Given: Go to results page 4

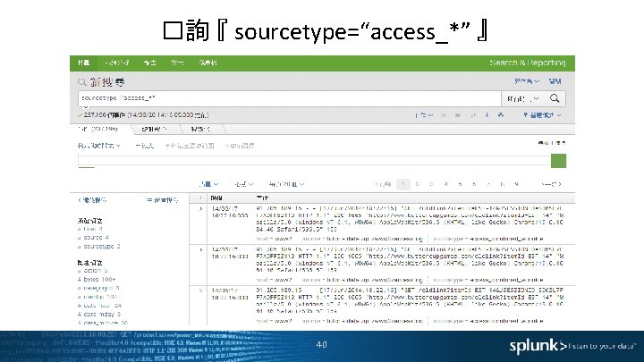Looking at the screenshot, I should point(445,184).
